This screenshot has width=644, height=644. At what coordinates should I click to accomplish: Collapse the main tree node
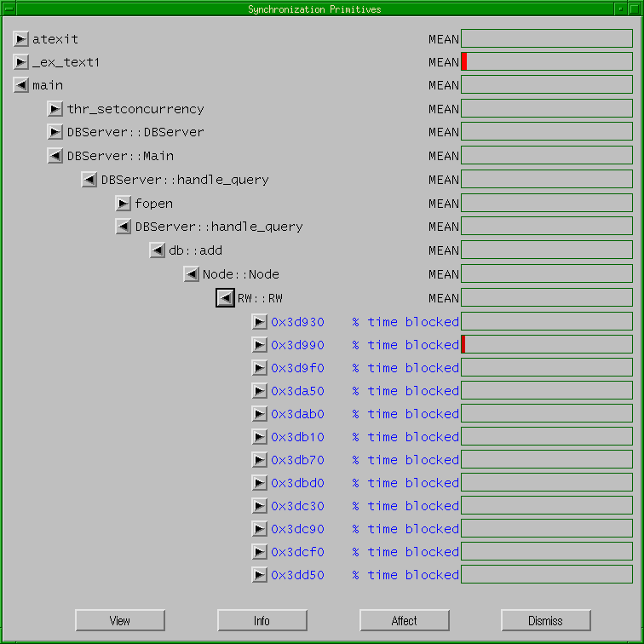21,85
